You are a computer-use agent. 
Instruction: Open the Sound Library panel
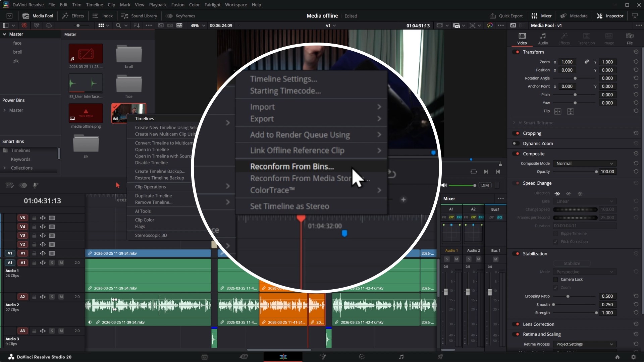[x=139, y=16]
